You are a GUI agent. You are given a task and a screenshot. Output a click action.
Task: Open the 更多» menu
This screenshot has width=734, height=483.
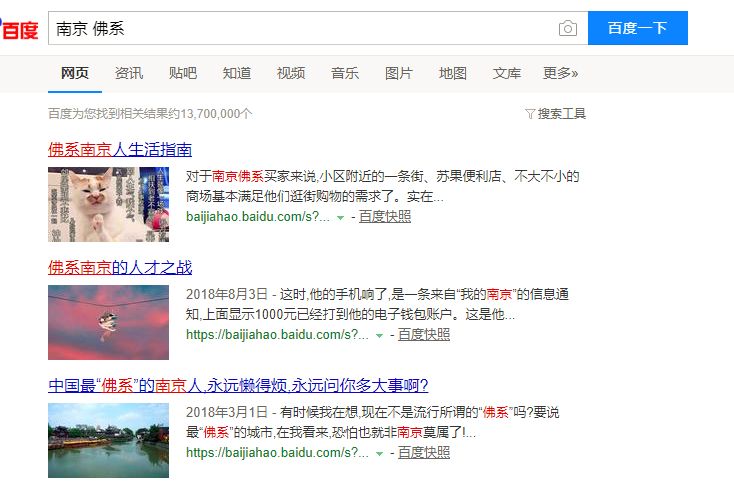point(560,73)
